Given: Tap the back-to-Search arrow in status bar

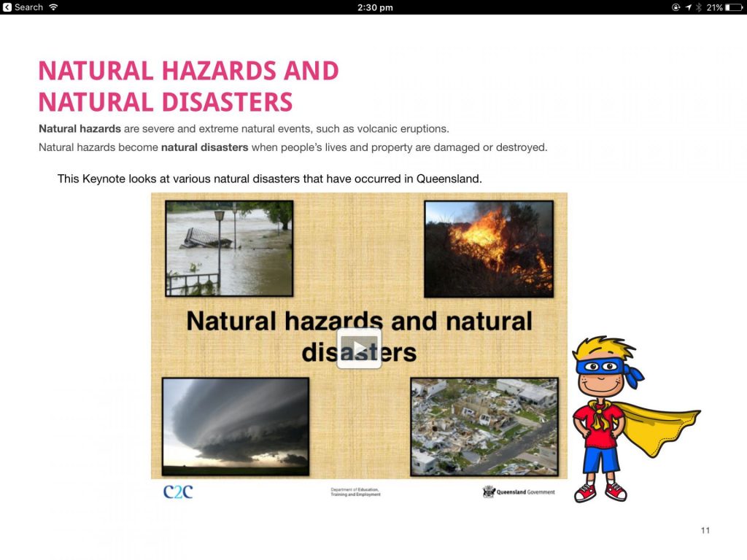Looking at the screenshot, I should 7,7.
